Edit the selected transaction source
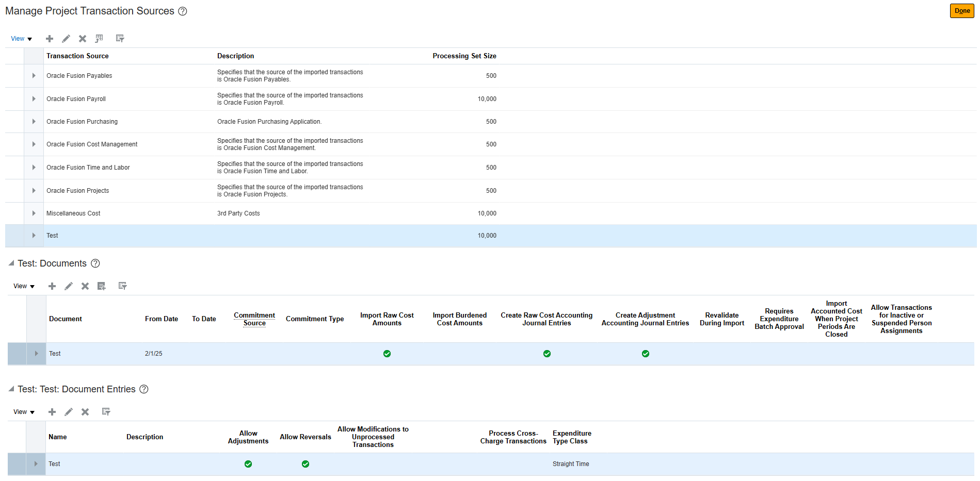This screenshot has width=980, height=481. coord(66,39)
